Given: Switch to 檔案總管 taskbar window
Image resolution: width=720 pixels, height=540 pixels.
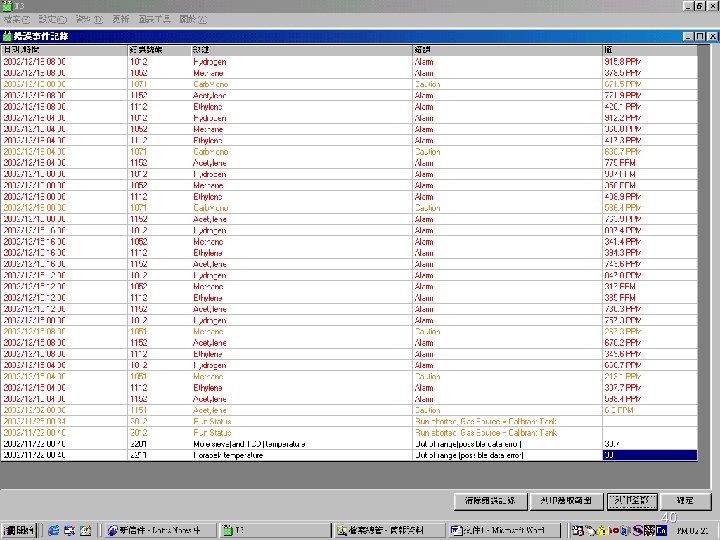Looking at the screenshot, I should coord(389,530).
